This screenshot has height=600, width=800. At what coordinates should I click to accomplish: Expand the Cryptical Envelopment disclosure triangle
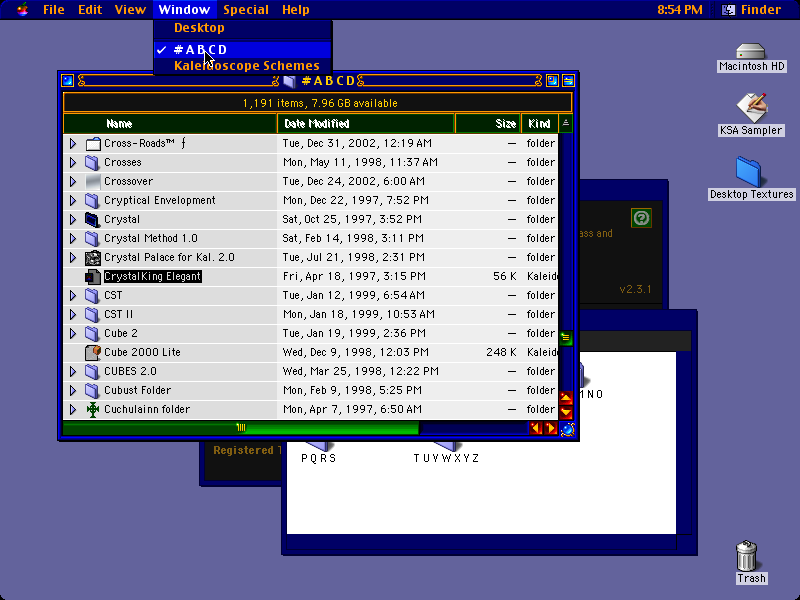pos(73,200)
